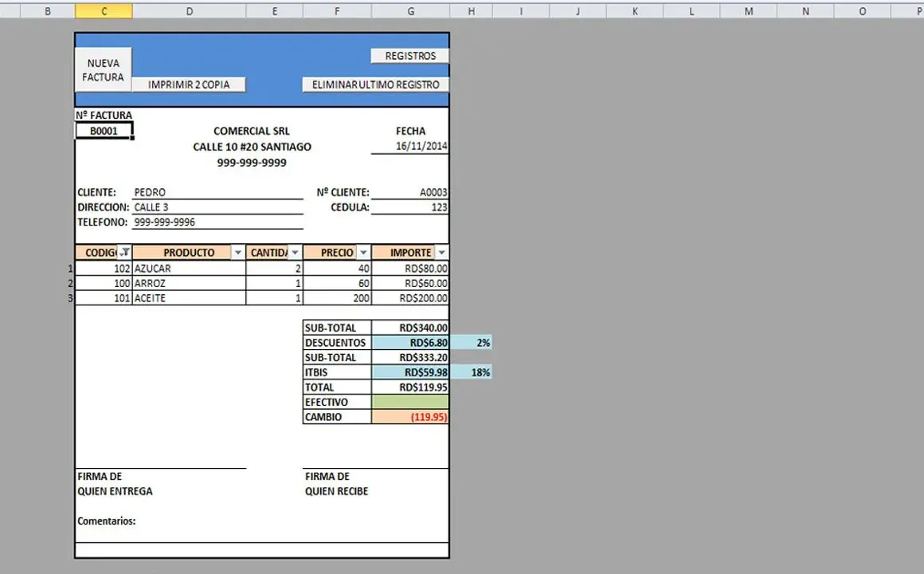Click the date cell showing 16/11/2014
The height and width of the screenshot is (574, 924).
pos(410,147)
